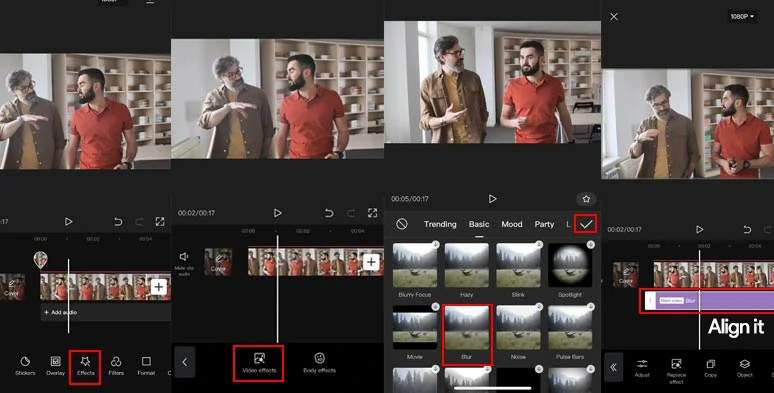Play the preview on the Stickers toolbar screen
774x393 pixels.
69,222
